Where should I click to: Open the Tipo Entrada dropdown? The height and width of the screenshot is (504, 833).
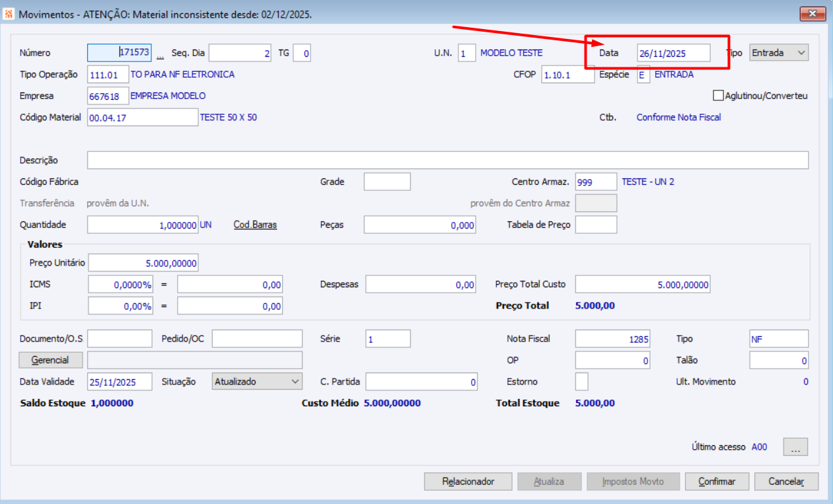coord(779,53)
